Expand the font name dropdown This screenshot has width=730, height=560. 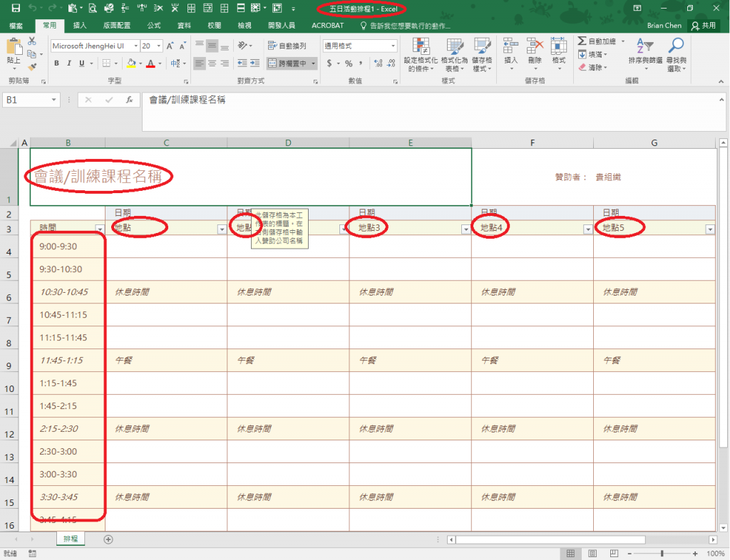click(x=136, y=46)
